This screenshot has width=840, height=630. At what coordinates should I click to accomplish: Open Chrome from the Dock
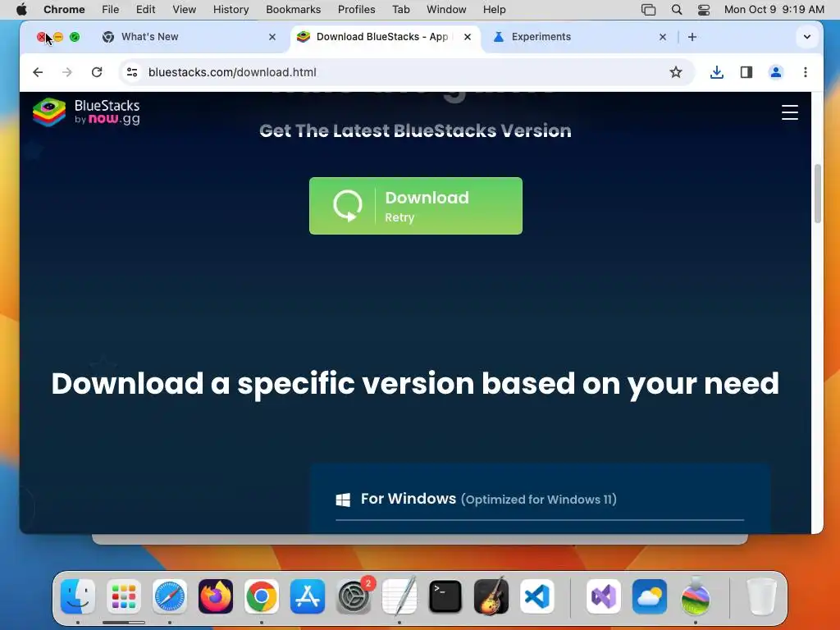(262, 596)
